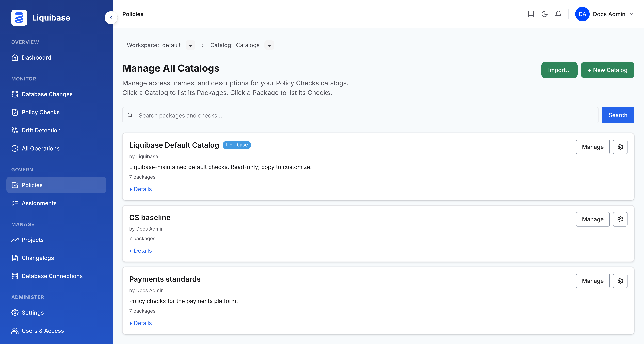Image resolution: width=644 pixels, height=344 pixels.
Task: Click the Liquibase brand name text
Action: [51, 18]
